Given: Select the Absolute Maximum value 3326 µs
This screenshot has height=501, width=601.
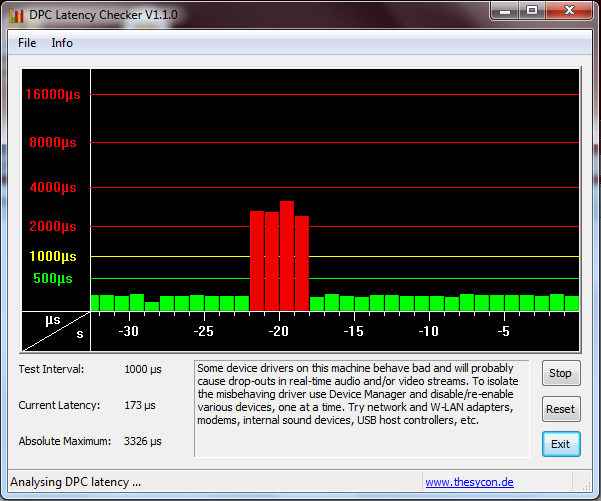Looking at the screenshot, I should 143,441.
